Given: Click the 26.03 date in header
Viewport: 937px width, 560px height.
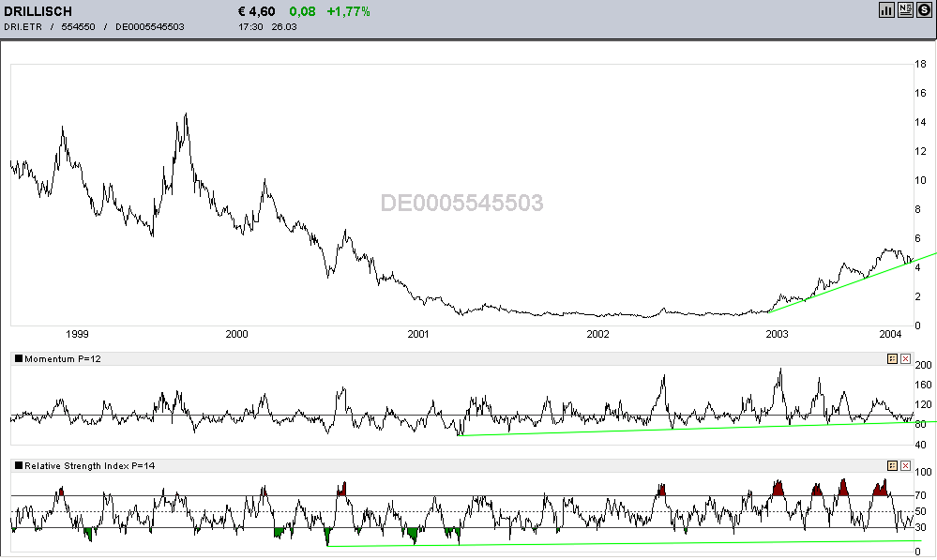Looking at the screenshot, I should [284, 27].
